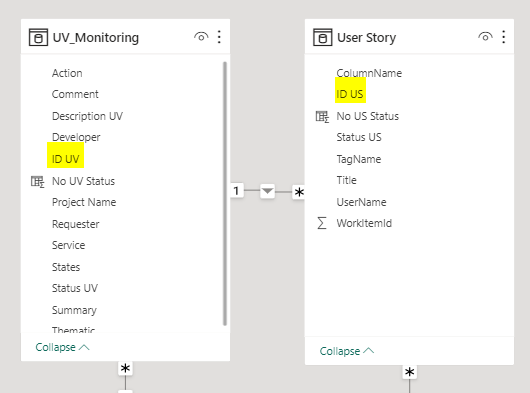Select the Project Name field

[84, 202]
